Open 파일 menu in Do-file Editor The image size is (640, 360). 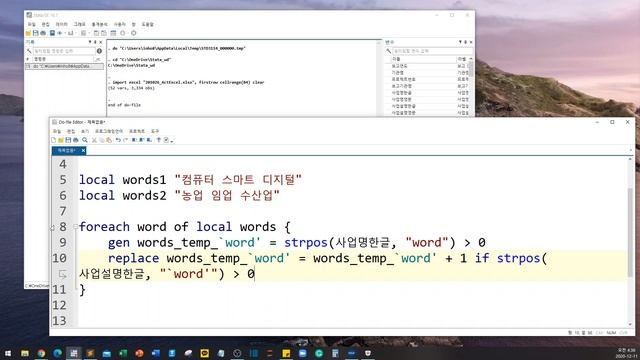point(57,131)
